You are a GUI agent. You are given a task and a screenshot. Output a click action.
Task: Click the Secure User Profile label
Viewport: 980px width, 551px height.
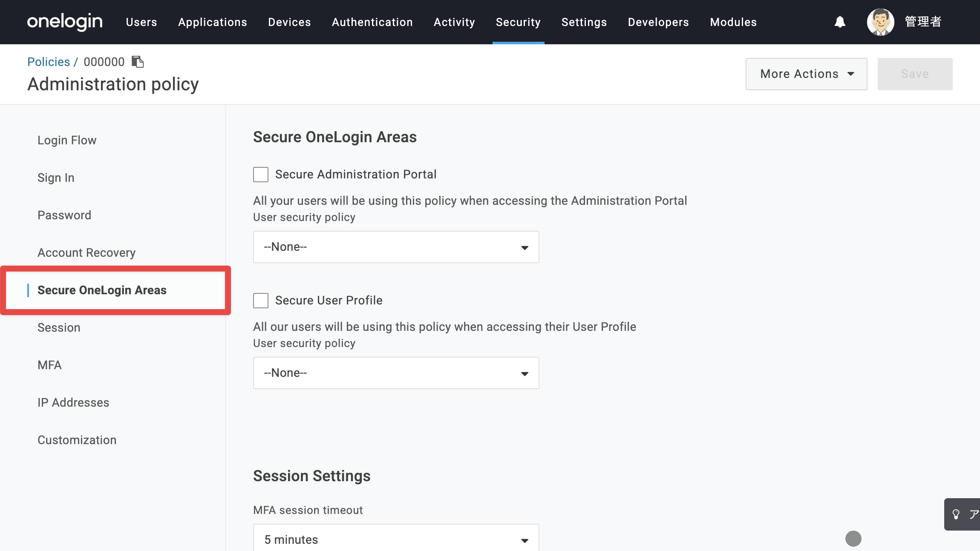tap(329, 301)
